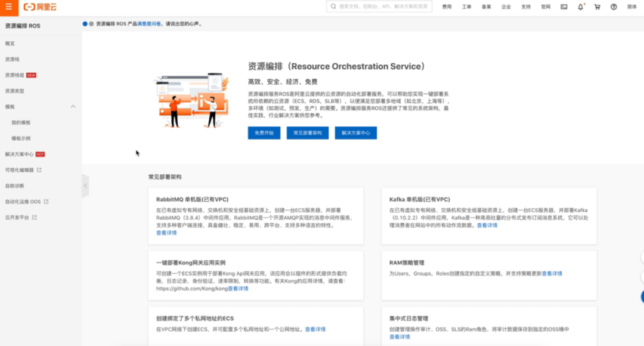Open 模板示例 in the sidebar

coord(21,138)
